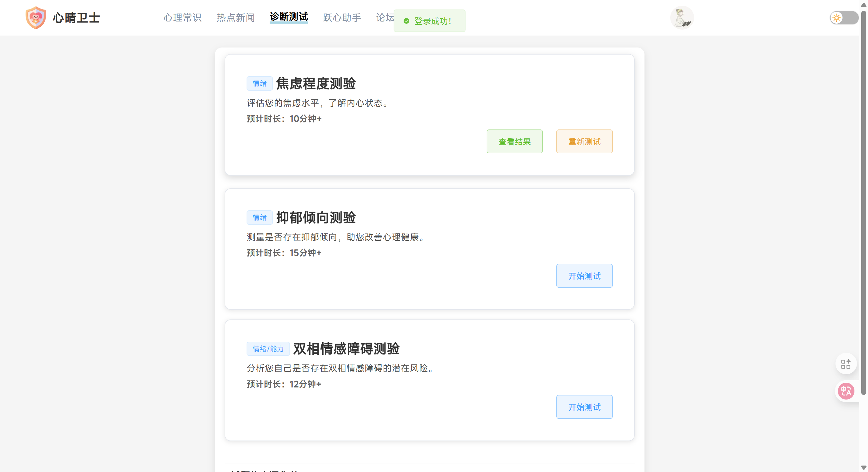
Task: Click the 情绪 tag on 焦虑程度测验
Action: [260, 83]
